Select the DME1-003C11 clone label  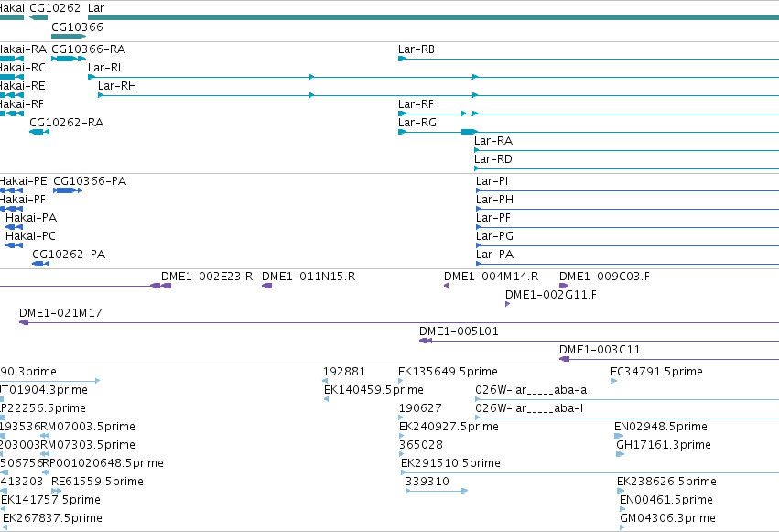pos(600,350)
